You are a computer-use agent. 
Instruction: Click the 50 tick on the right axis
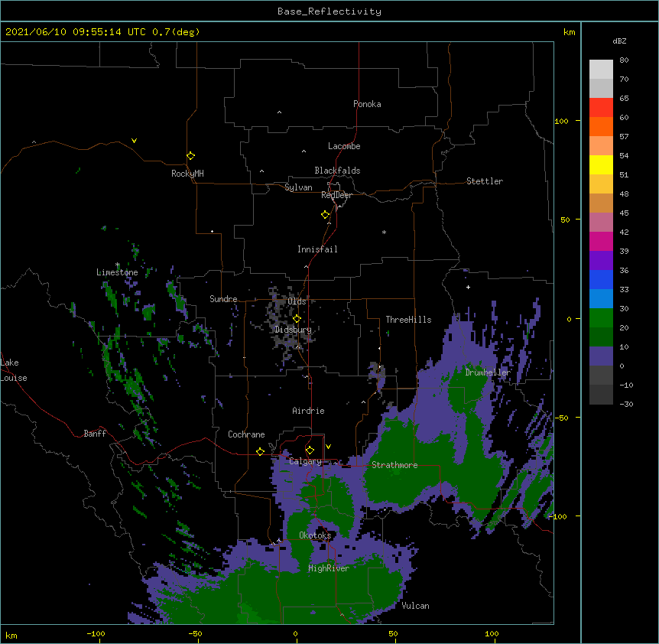(x=565, y=220)
